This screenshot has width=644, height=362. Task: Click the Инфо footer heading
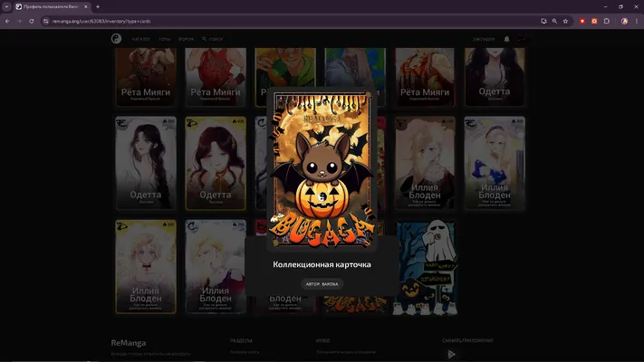tap(322, 340)
